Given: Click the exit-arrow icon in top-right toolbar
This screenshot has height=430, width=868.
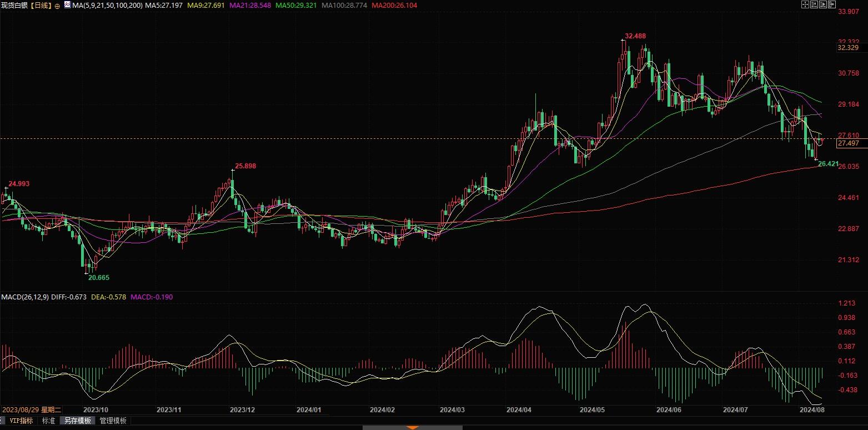Looking at the screenshot, I should point(832,4).
